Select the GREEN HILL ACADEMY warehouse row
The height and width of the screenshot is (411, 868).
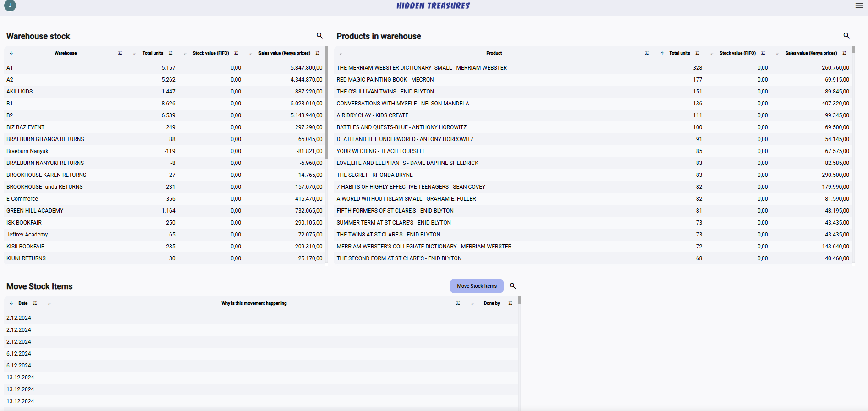(35, 211)
